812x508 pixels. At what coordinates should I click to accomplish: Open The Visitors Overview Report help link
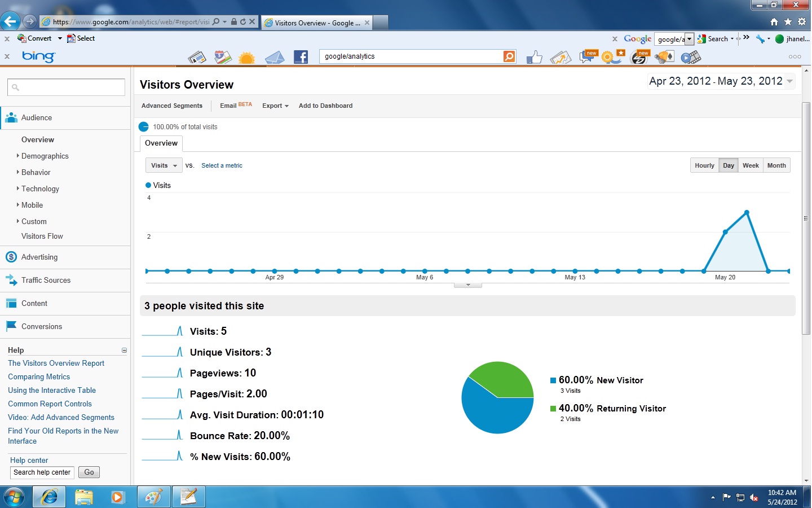[56, 364]
